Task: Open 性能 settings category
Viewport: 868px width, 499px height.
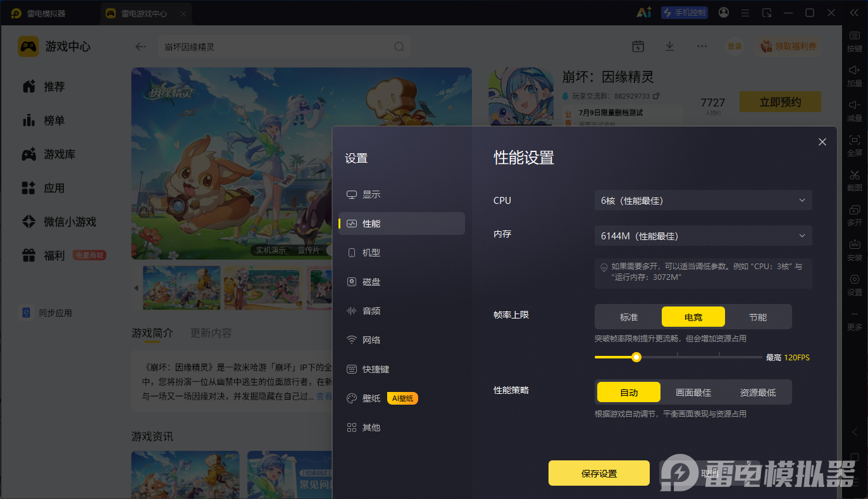Action: point(402,224)
